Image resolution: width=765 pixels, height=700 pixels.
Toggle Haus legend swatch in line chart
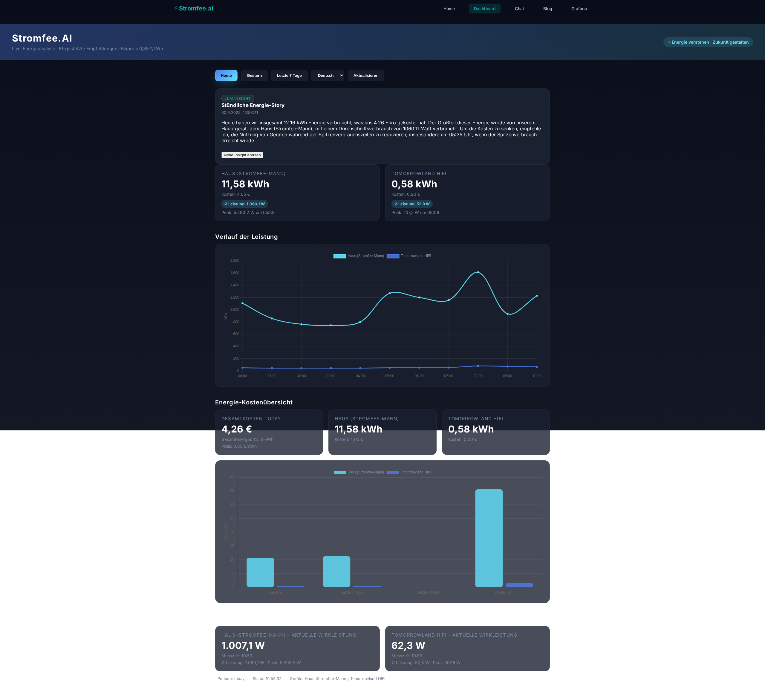[x=340, y=256]
